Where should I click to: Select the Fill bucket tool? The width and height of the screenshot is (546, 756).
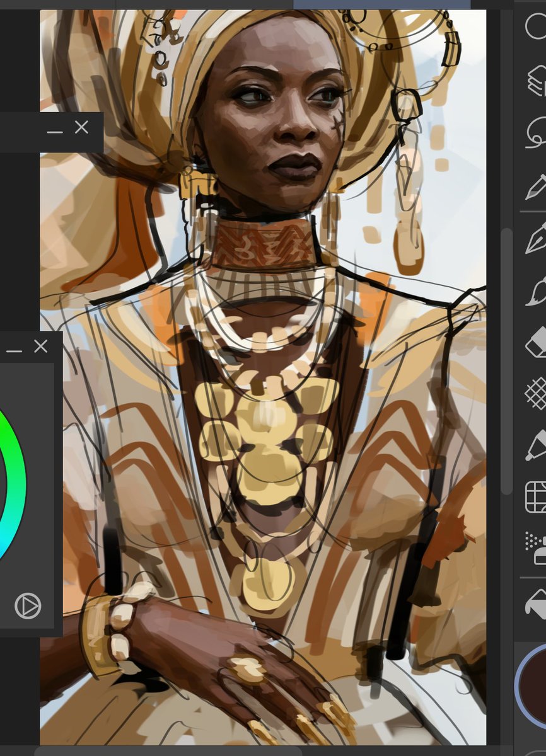pos(537,602)
